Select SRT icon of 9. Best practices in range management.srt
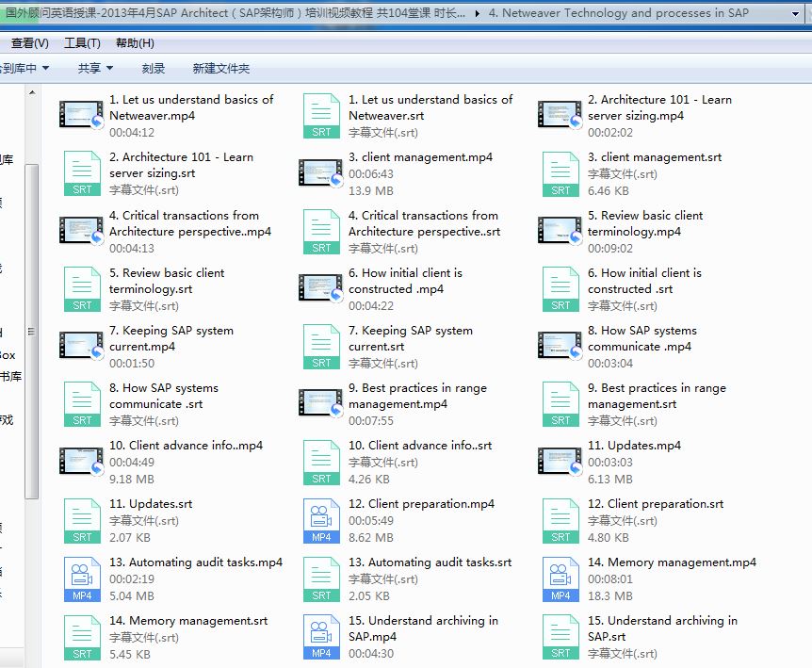The width and height of the screenshot is (812, 668). point(560,403)
